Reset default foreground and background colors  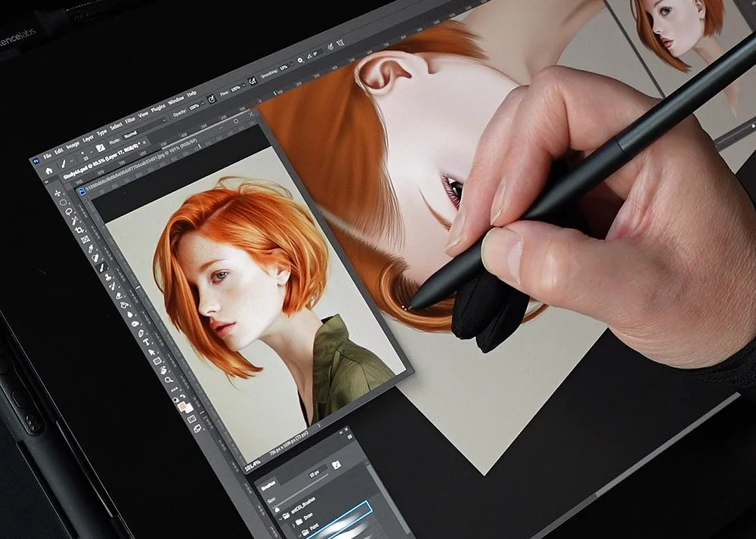pyautogui.click(x=175, y=400)
